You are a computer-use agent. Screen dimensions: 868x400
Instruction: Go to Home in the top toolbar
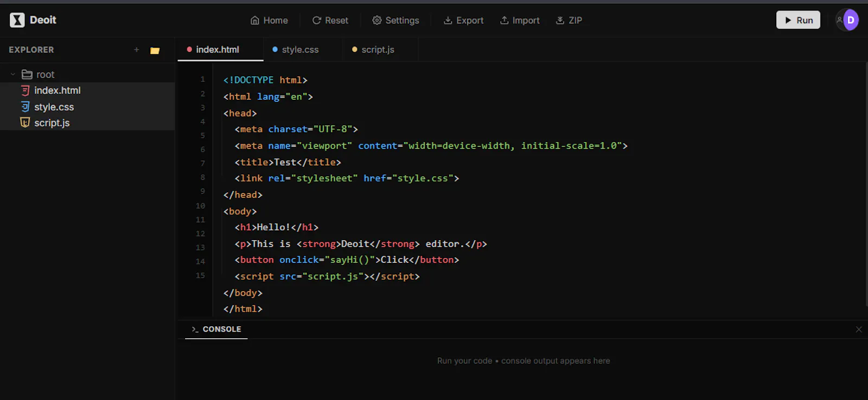[269, 20]
